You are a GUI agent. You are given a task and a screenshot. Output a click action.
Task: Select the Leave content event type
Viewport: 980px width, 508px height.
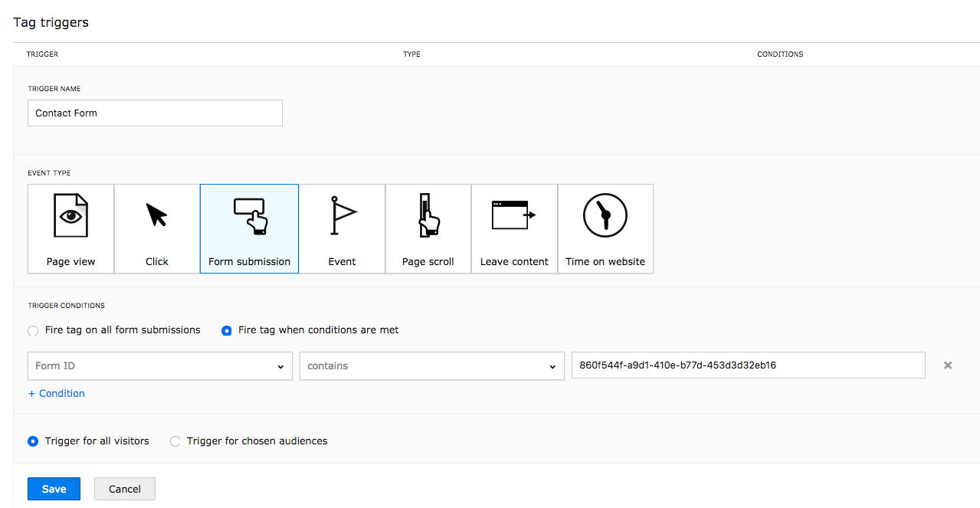coord(514,228)
